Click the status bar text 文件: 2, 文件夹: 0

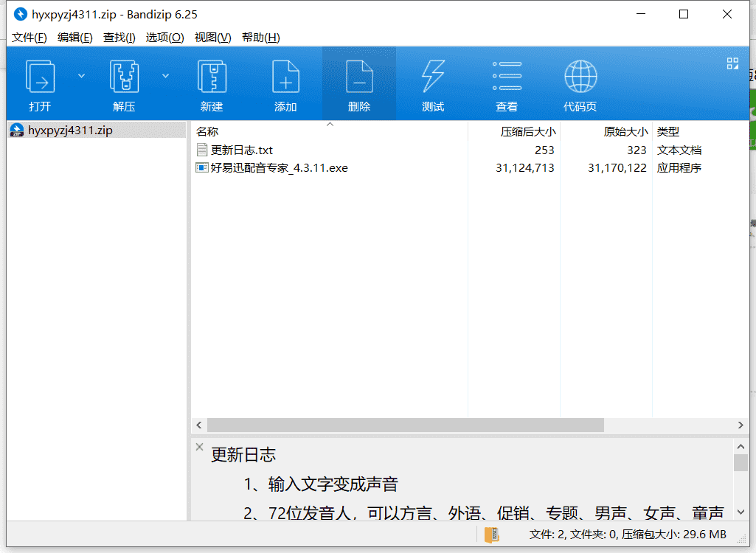[573, 534]
